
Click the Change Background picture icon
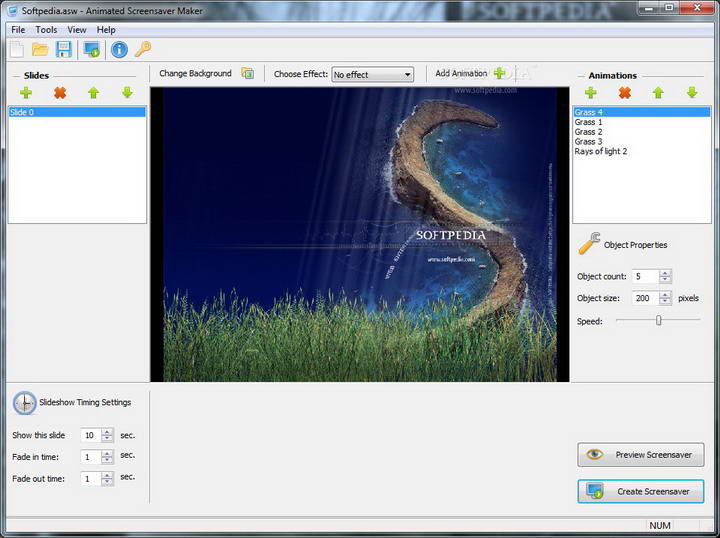click(x=248, y=73)
